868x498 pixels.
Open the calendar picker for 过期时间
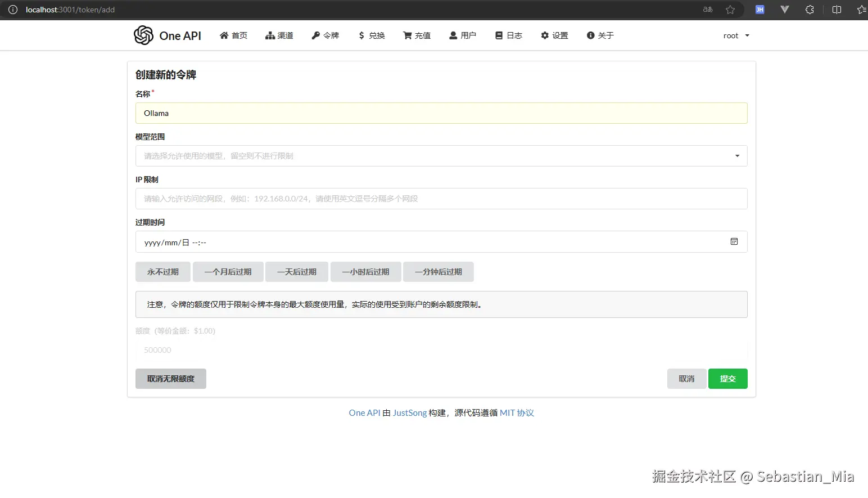[734, 241]
